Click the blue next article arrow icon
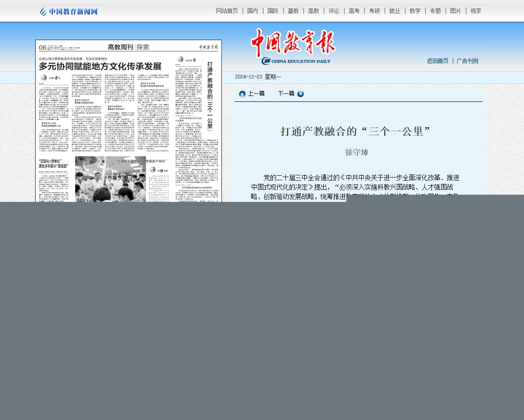524x420 pixels. coord(300,94)
